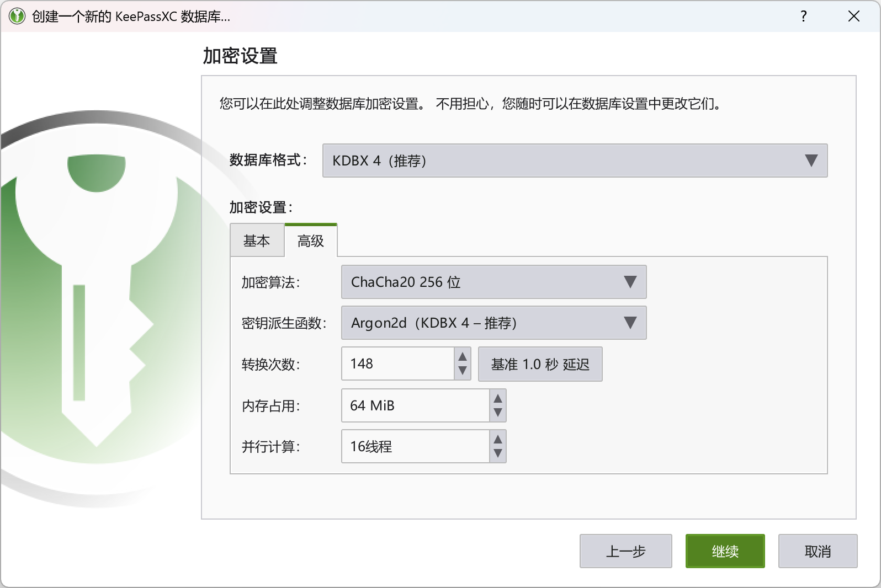Switch to the 基本 tab
881x588 pixels.
point(257,241)
